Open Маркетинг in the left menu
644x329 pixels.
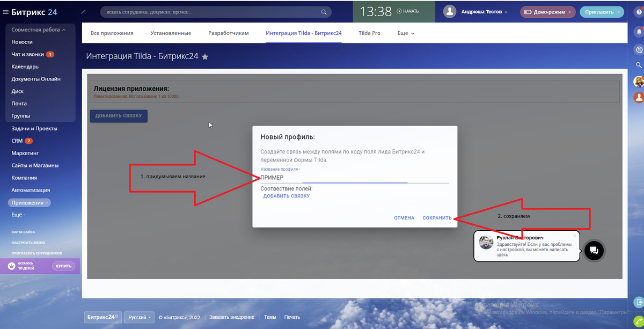pos(25,153)
